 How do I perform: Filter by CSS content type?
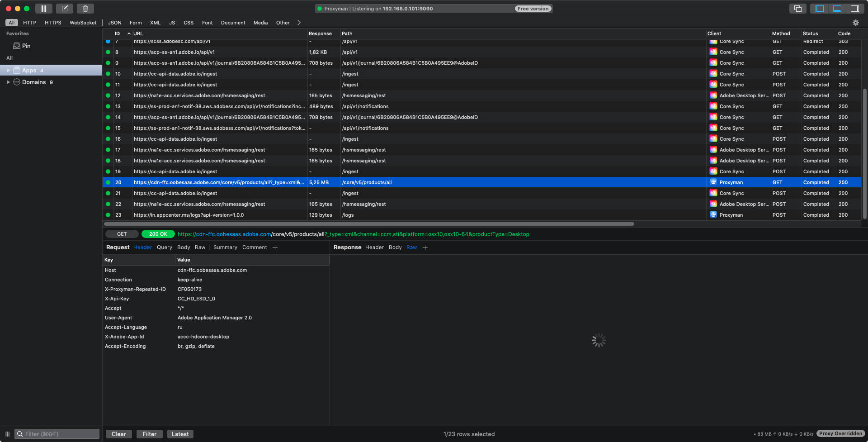pyautogui.click(x=189, y=23)
